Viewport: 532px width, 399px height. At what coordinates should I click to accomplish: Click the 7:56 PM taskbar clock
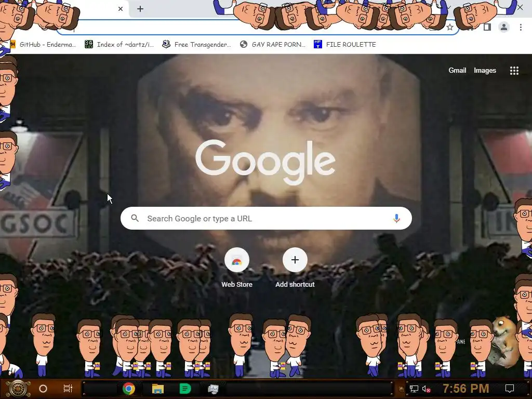coord(465,389)
